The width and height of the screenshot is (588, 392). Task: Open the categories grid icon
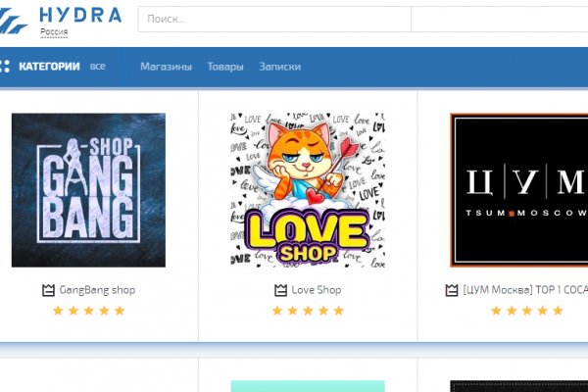[x=5, y=67]
